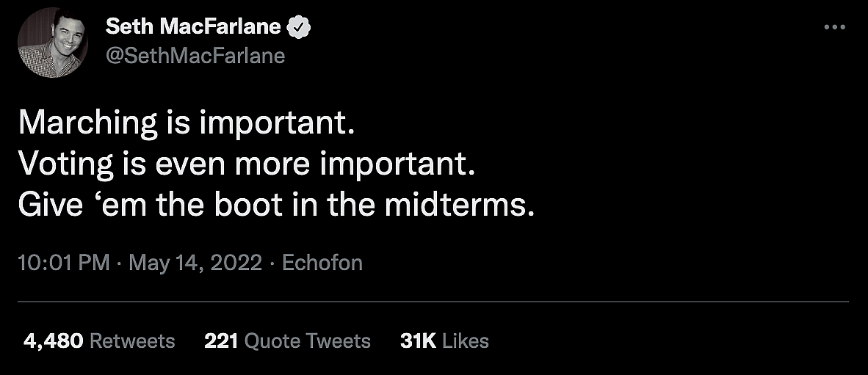Open the three-dot More options menu
The width and height of the screenshot is (868, 375).
pyautogui.click(x=835, y=27)
